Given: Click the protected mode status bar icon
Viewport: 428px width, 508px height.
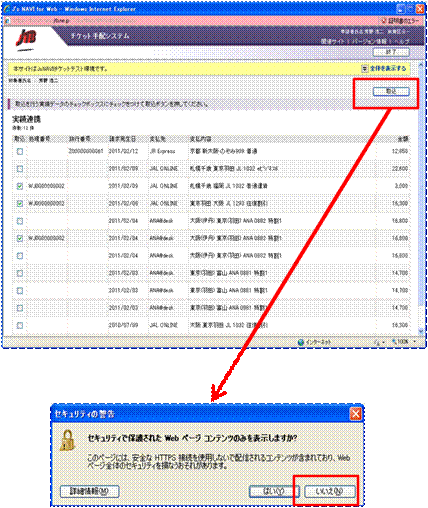Looking at the screenshot, I should point(377,342).
